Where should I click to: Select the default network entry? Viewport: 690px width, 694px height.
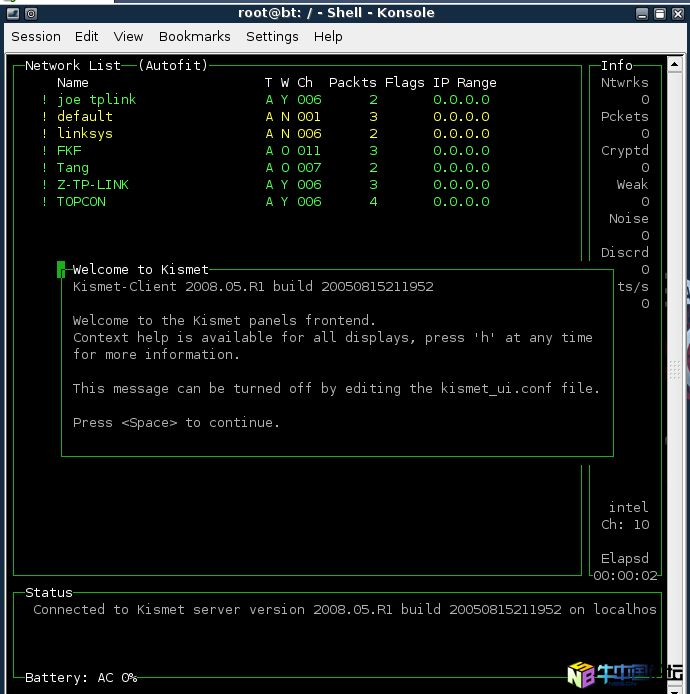tap(84, 117)
